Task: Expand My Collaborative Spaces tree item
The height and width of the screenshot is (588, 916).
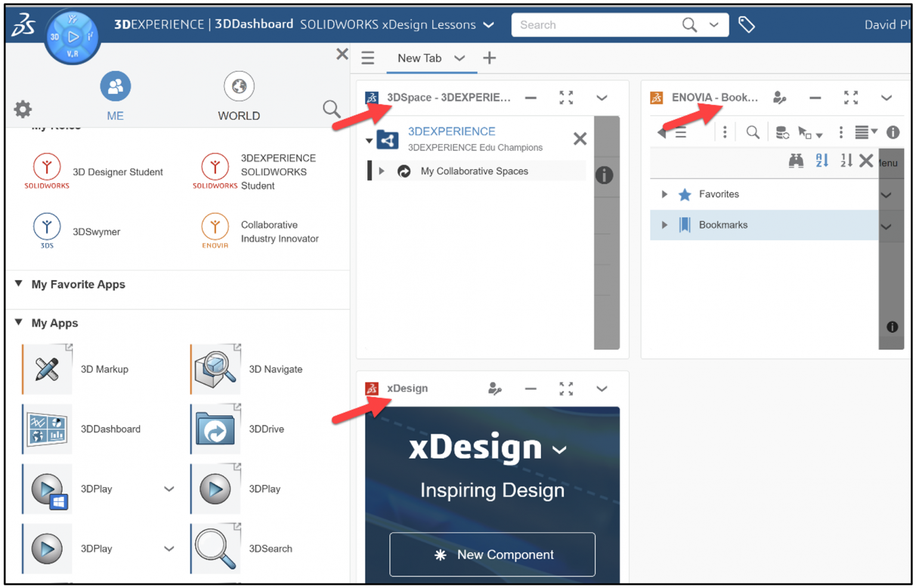Action: 382,171
